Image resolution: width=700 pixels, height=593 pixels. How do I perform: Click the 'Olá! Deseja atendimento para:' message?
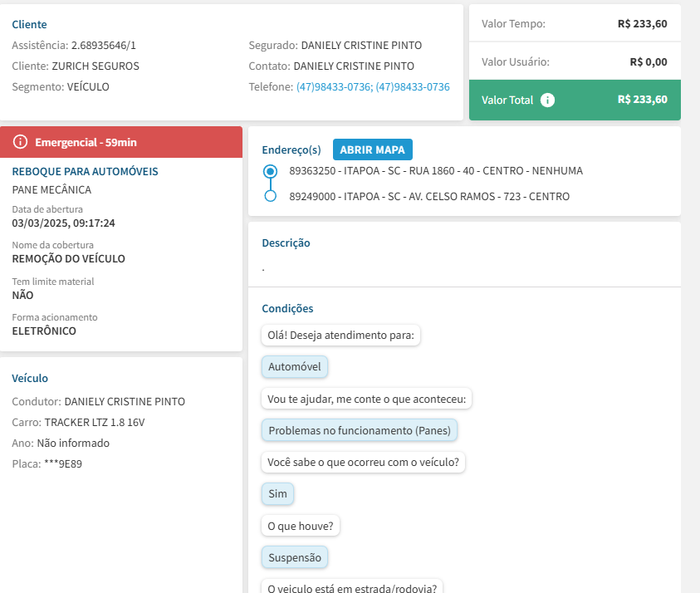point(340,336)
